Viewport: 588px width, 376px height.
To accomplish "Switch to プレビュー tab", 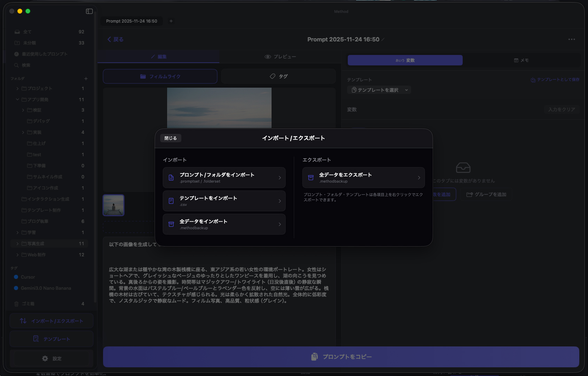I will (280, 57).
